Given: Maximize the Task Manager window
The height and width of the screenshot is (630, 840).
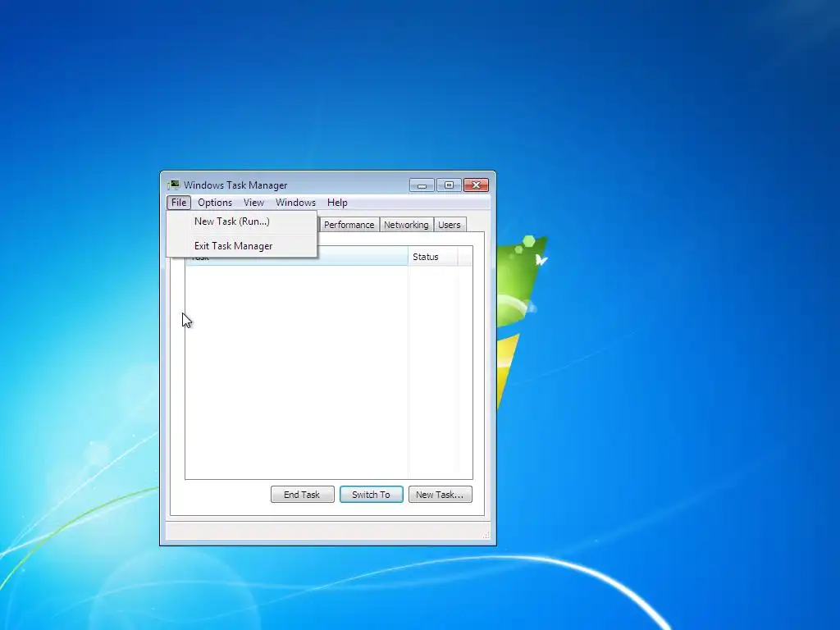Looking at the screenshot, I should 449,185.
